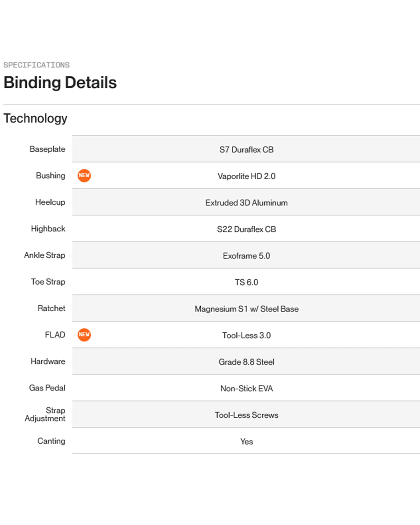This screenshot has height=525, width=420.
Task: Click the Exoframe 5.0 value
Action: coord(246,256)
